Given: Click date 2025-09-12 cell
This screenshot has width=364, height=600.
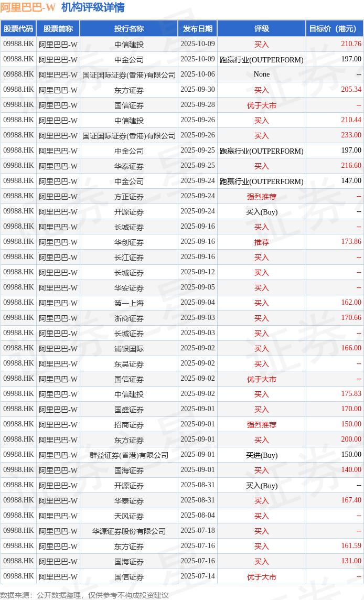Looking at the screenshot, I should tap(198, 272).
